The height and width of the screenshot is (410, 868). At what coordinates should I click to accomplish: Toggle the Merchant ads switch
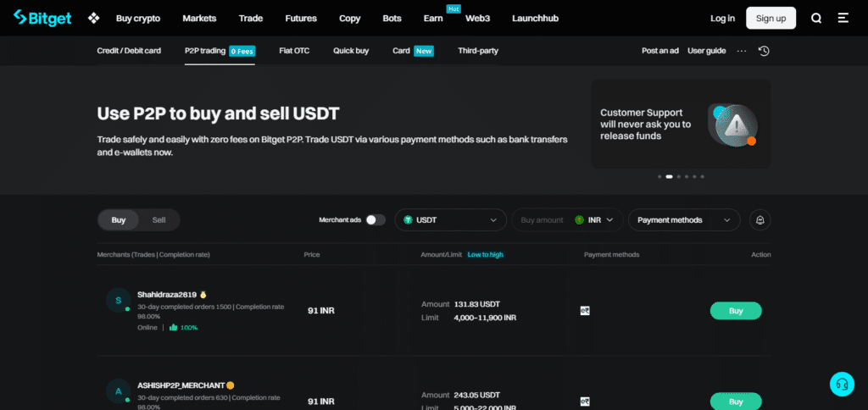point(376,219)
